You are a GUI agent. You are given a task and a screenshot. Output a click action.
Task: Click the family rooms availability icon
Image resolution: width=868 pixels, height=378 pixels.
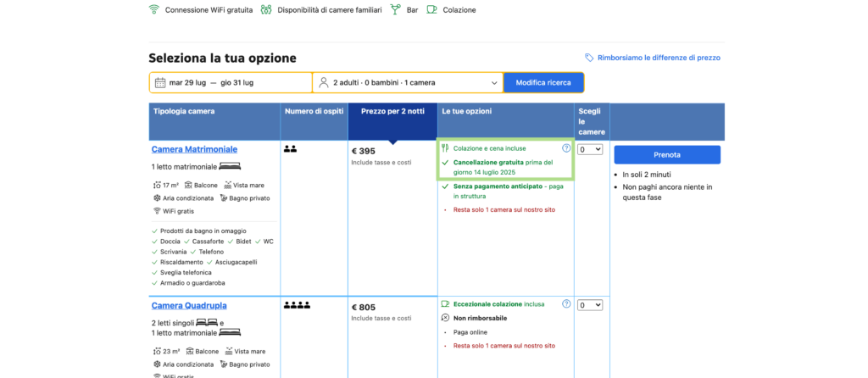266,10
